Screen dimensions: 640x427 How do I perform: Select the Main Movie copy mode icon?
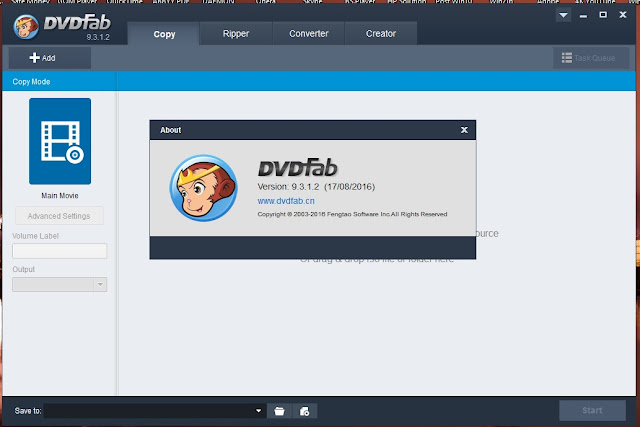(60, 141)
